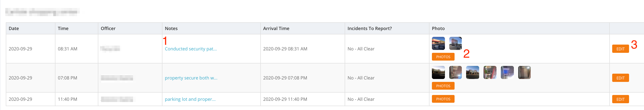Click PHOTOS button for 08:31 AM report

pos(443,57)
